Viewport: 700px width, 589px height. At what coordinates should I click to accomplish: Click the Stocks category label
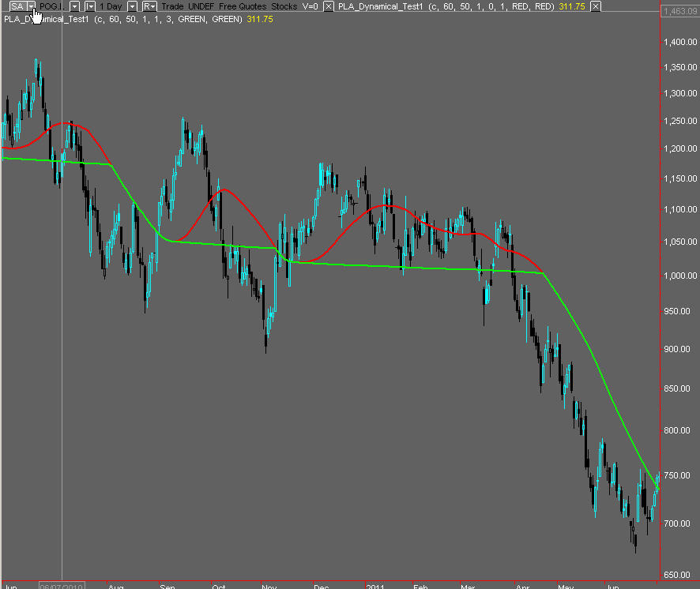pos(284,6)
